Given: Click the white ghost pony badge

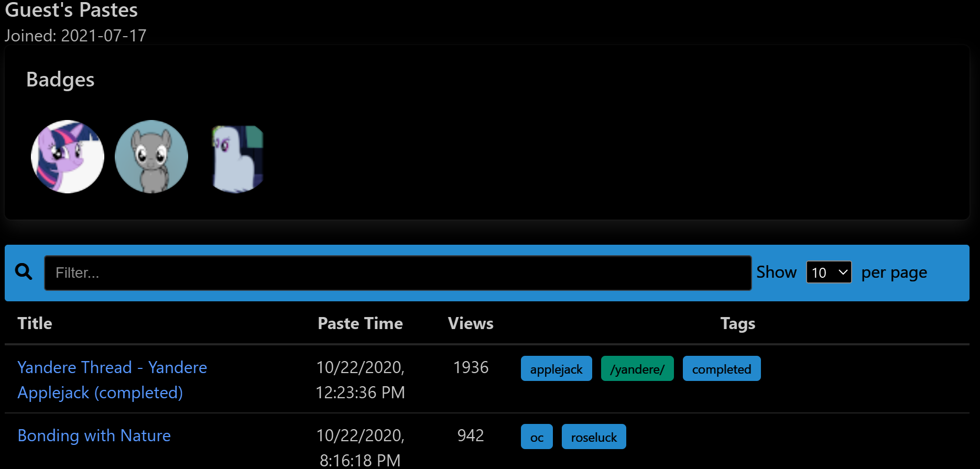Looking at the screenshot, I should (x=236, y=159).
